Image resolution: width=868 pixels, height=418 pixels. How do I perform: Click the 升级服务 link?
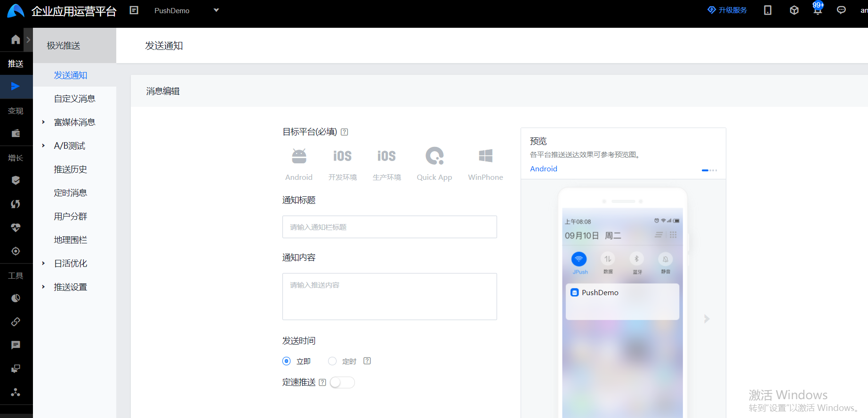point(728,10)
